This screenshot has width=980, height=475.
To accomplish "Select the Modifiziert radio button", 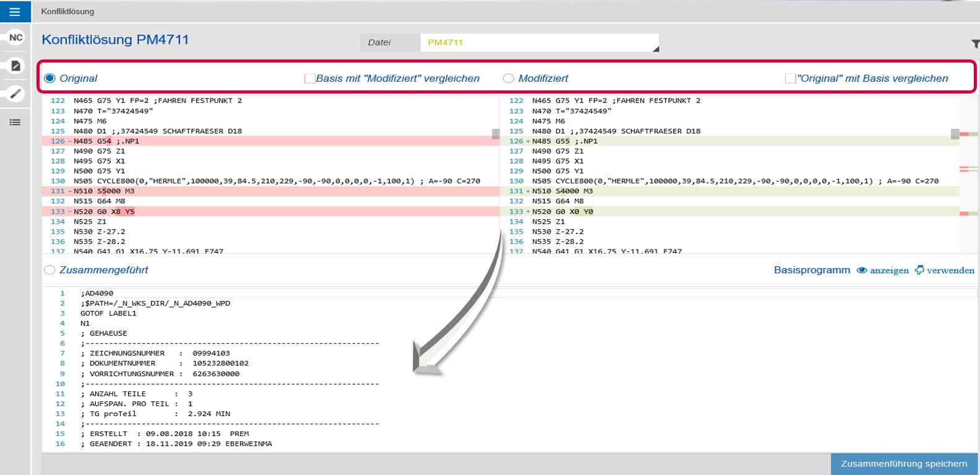I will coord(509,79).
